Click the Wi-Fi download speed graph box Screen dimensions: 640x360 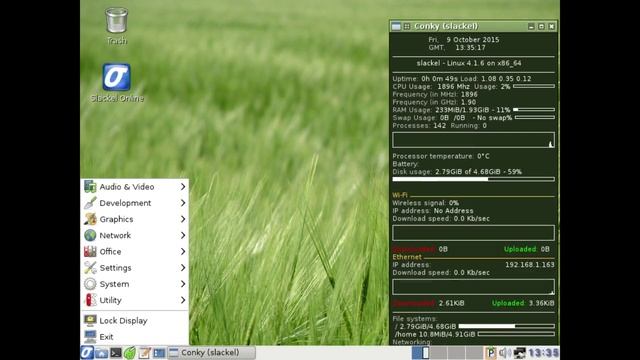[x=473, y=233]
